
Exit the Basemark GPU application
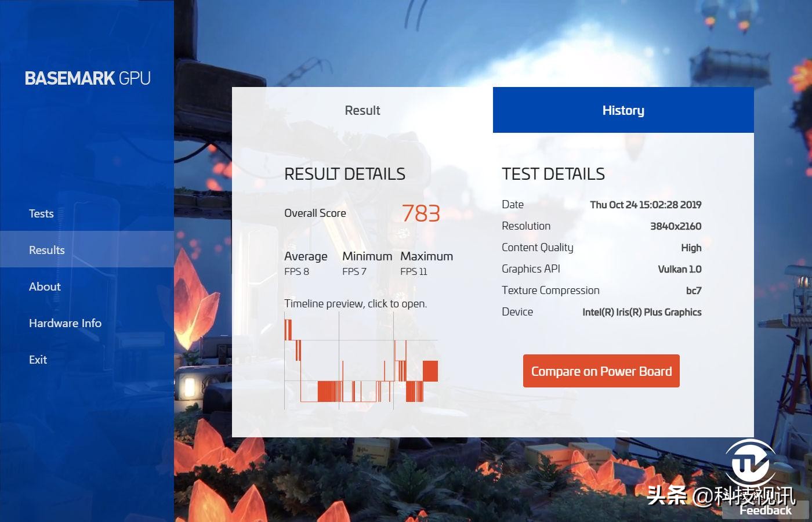(x=38, y=360)
